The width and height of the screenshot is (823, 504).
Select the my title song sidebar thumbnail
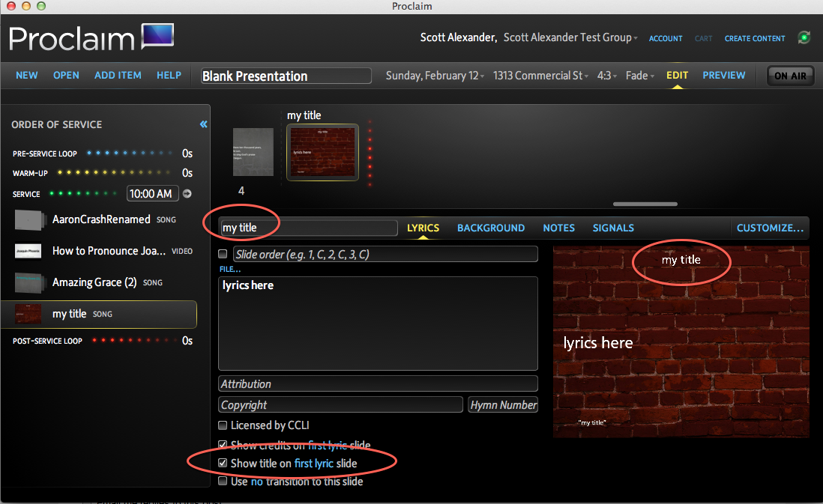(x=28, y=314)
